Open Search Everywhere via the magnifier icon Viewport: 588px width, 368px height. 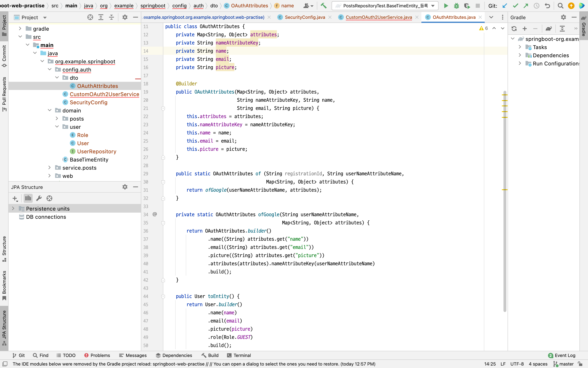[x=561, y=6]
